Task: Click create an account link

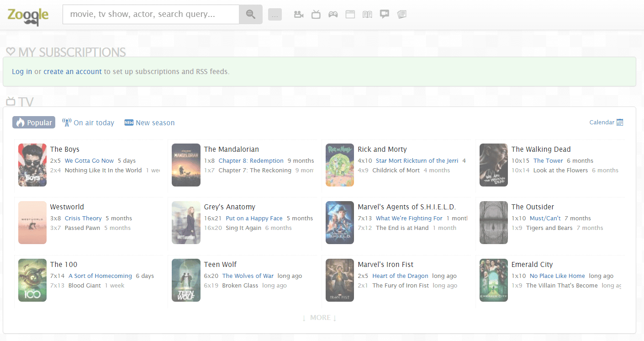Action: point(73,71)
